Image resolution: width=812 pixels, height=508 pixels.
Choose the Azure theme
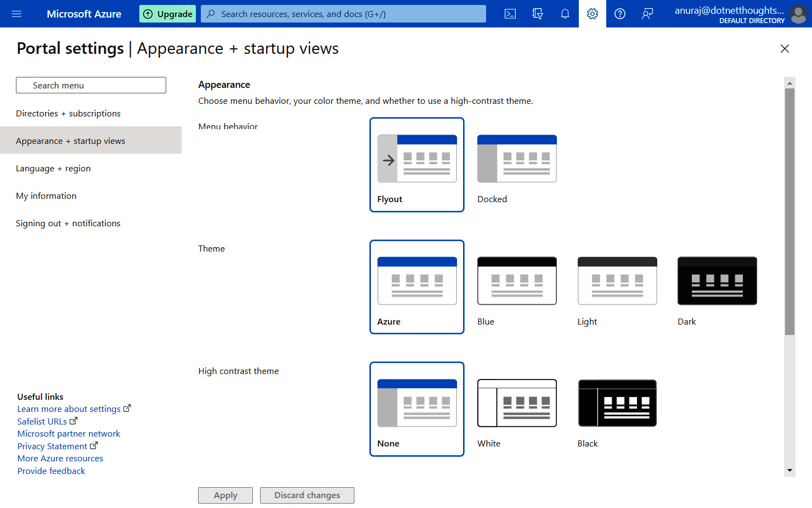click(x=417, y=287)
